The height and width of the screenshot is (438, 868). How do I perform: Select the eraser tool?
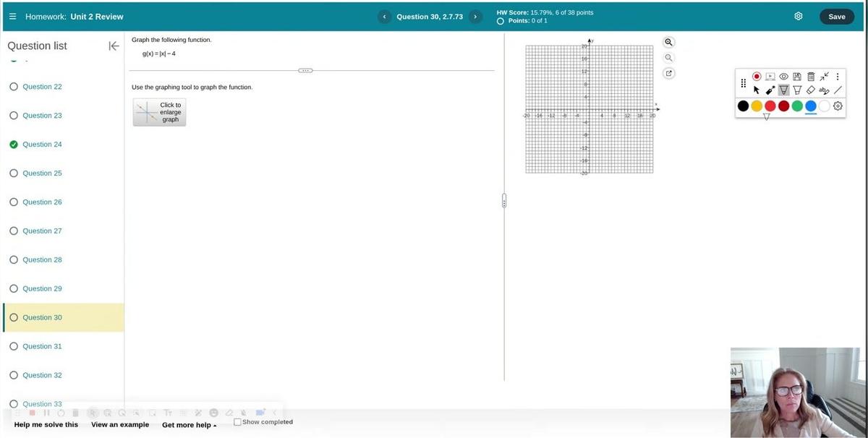point(810,90)
